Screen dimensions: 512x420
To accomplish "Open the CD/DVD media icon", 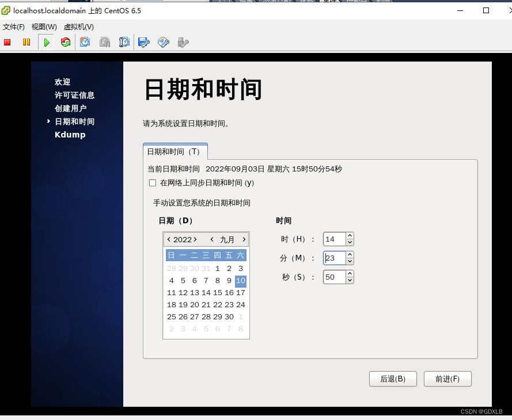I will tap(163, 41).
